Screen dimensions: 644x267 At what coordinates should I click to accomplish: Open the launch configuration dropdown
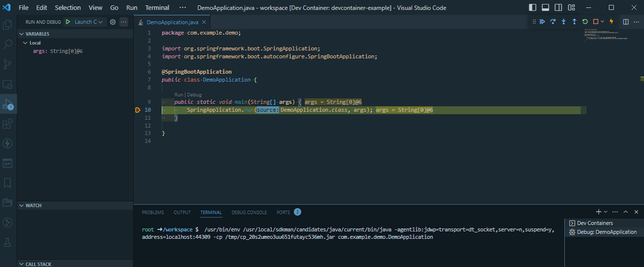pos(89,22)
